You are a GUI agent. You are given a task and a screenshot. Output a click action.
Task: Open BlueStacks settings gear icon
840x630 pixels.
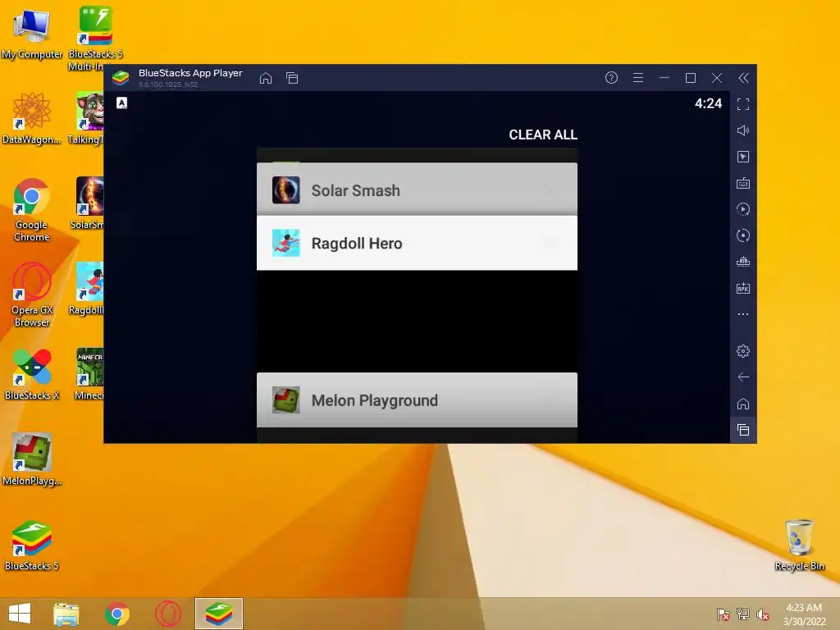[x=743, y=351]
